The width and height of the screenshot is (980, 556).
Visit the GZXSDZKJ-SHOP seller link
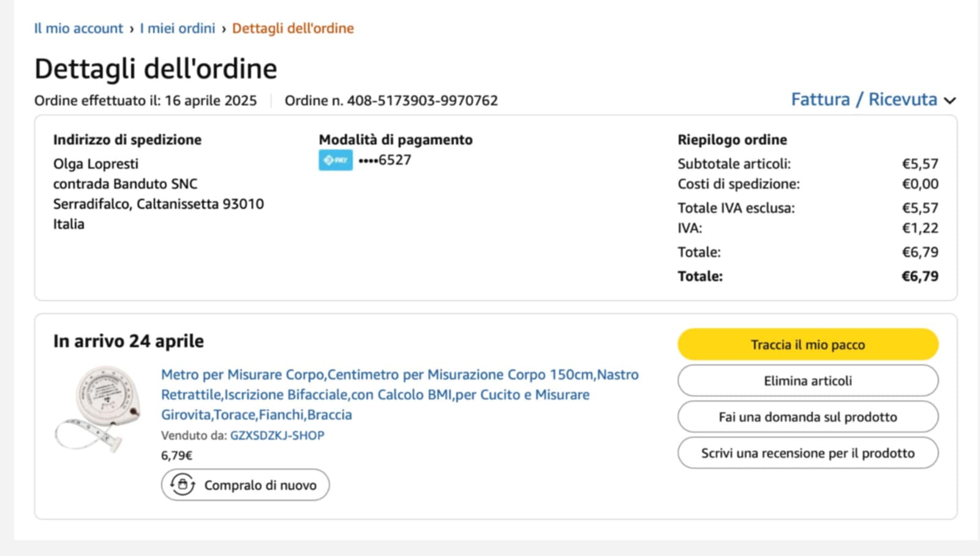(277, 435)
